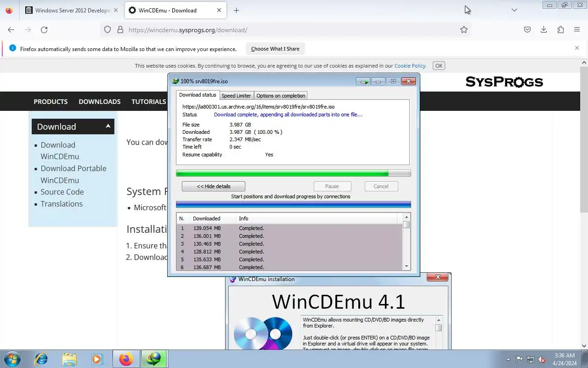Reload the current page
This screenshot has width=588, height=368.
[x=44, y=29]
